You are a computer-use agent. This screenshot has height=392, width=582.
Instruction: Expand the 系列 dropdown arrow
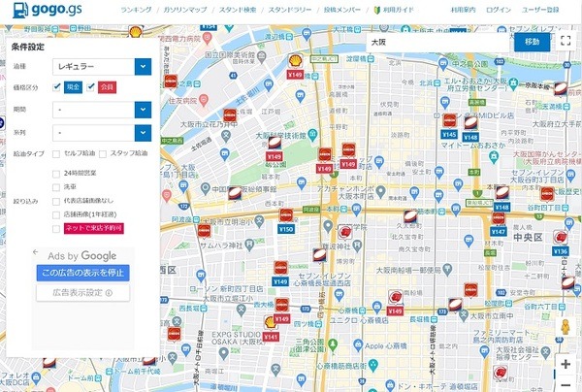tap(143, 133)
